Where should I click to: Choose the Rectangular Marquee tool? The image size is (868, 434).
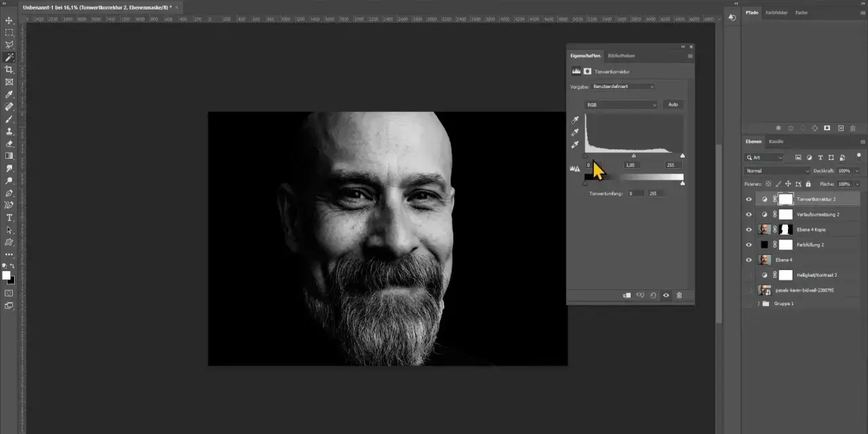point(9,33)
